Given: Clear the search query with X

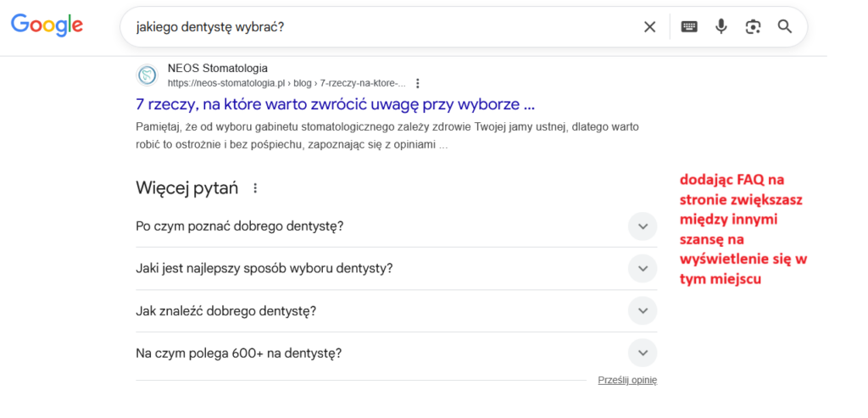Looking at the screenshot, I should point(649,27).
